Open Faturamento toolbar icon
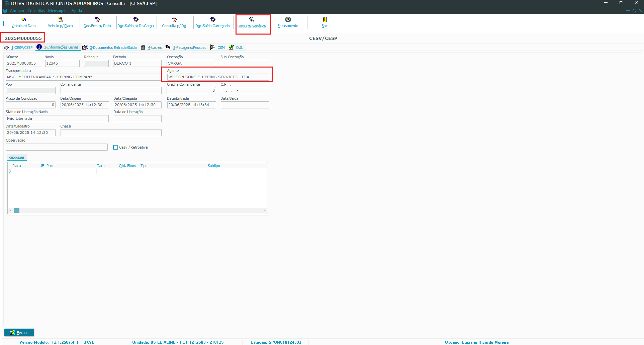The image size is (644, 345). click(x=288, y=19)
